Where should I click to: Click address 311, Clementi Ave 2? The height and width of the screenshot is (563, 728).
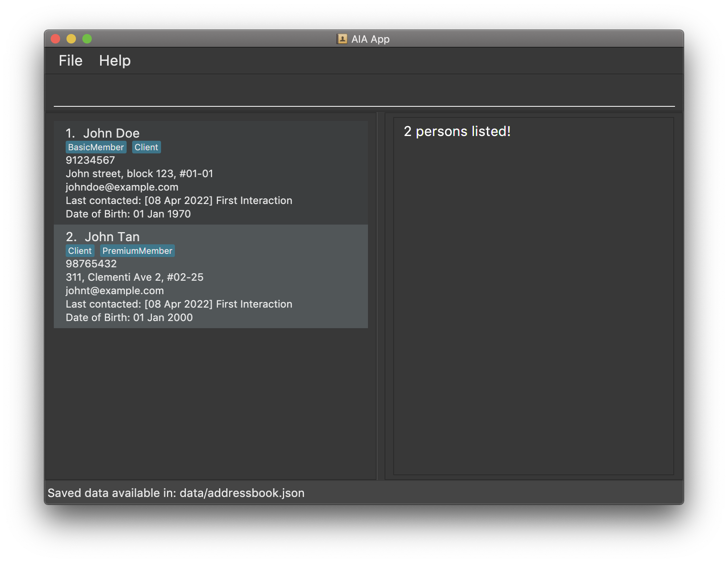click(x=135, y=277)
